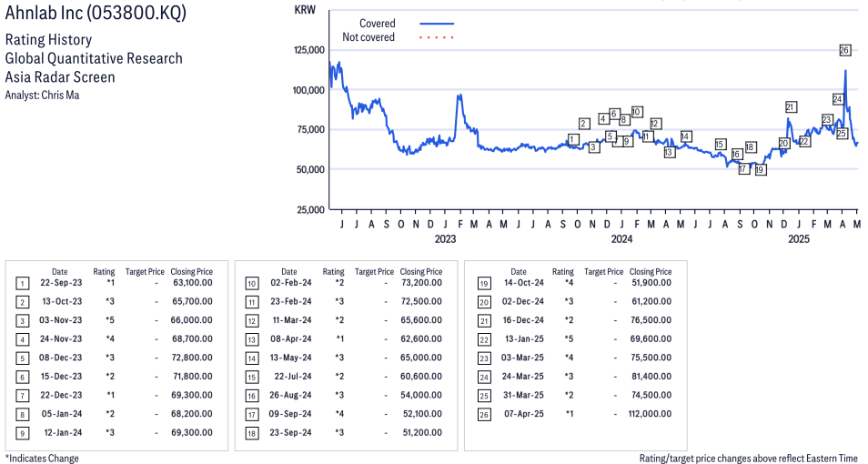The image size is (868, 464).
Task: Click the Analyst: Chris Ma text
Action: [42, 96]
